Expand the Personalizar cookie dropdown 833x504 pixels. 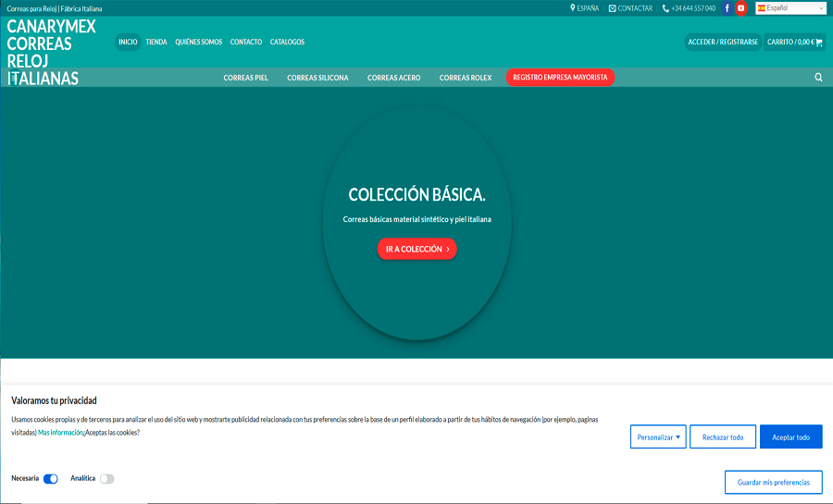coord(658,437)
